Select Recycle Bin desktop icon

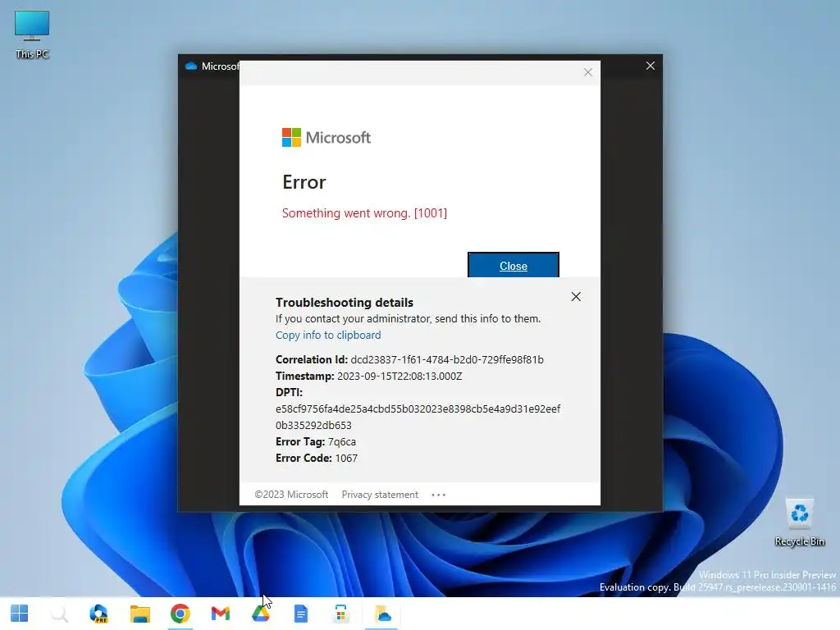tap(799, 523)
